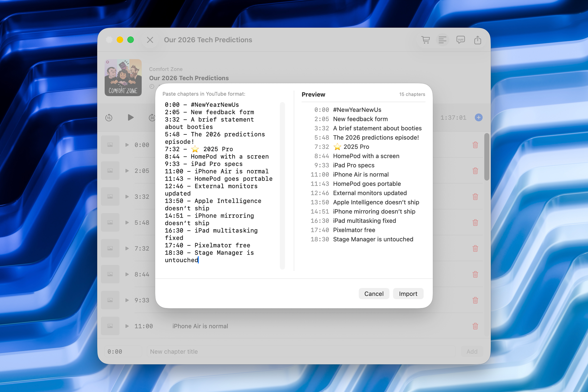The image size is (588, 392).
Task: Click the Comfort Zone podcast artwork
Action: pos(123,78)
